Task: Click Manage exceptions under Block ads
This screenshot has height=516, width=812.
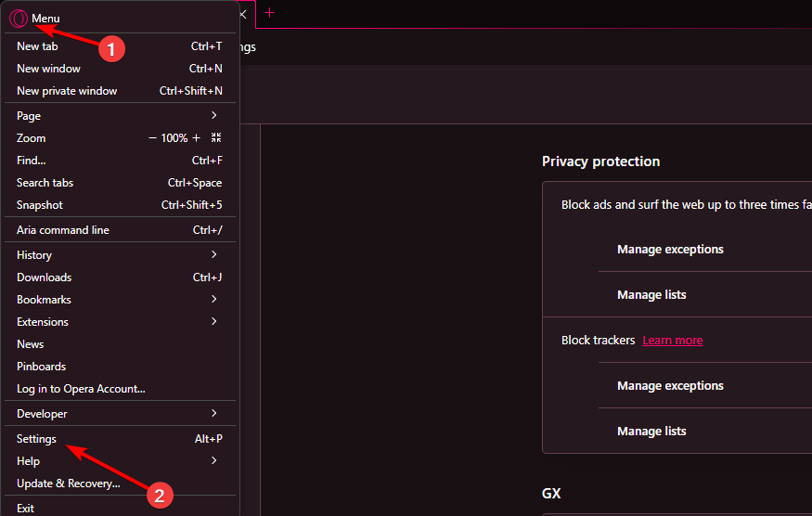Action: [670, 250]
